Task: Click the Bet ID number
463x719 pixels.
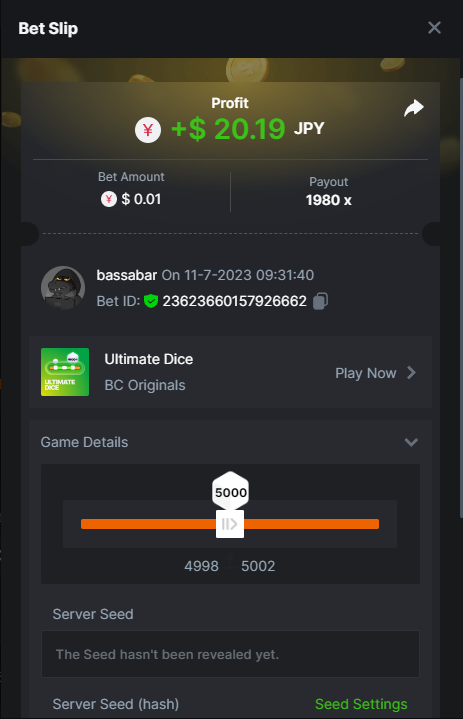Action: tap(235, 301)
